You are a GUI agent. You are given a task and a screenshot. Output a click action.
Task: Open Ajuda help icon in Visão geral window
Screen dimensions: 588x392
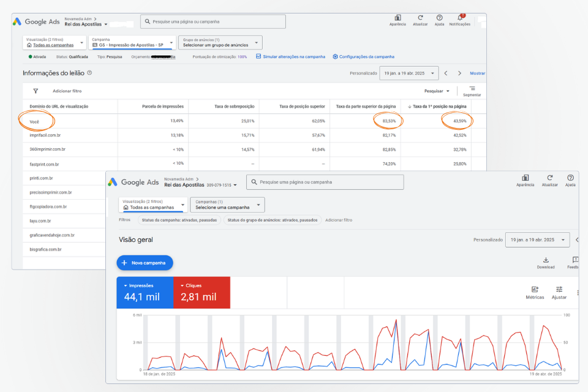pyautogui.click(x=570, y=178)
